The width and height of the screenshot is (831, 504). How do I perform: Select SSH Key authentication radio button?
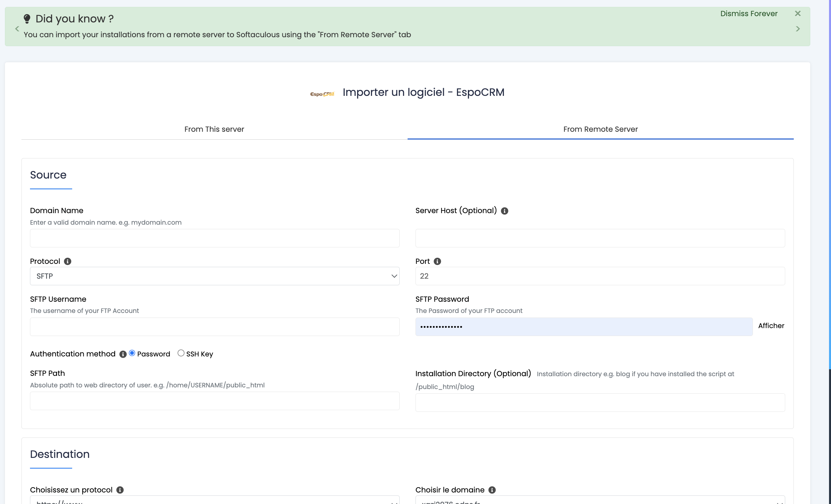[181, 353]
